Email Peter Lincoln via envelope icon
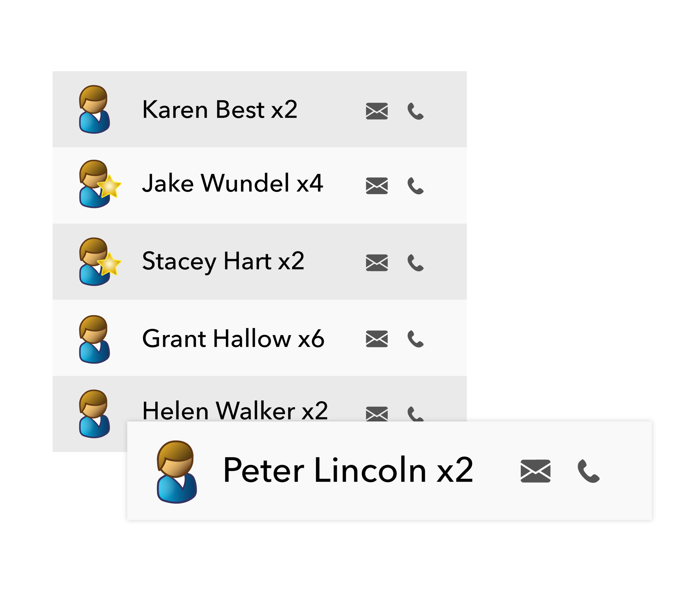This screenshot has width=700, height=591. [x=536, y=471]
